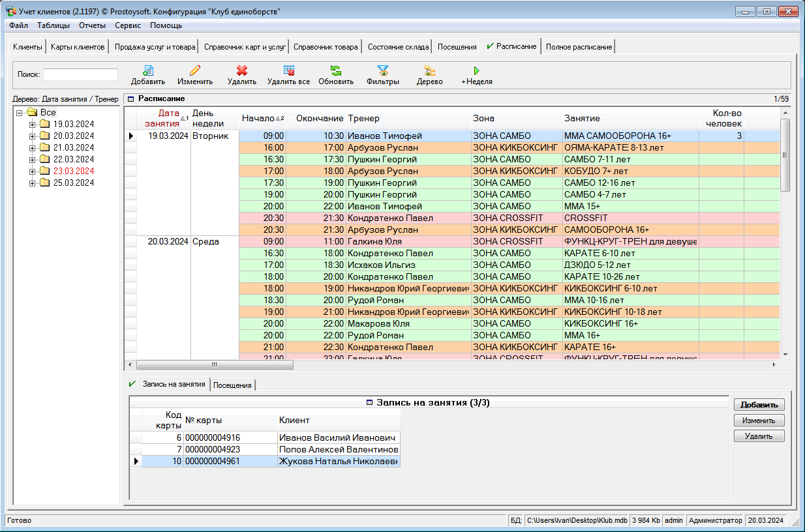Sort by the Дата занятия column header
805x532 pixels.
pos(164,118)
